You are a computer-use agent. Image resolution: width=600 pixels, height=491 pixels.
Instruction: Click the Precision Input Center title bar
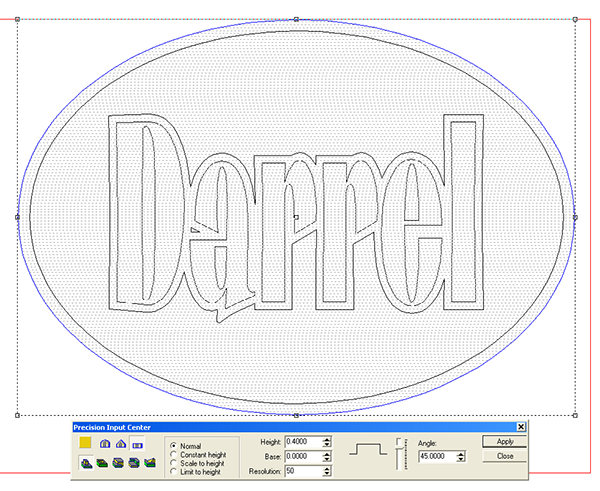pos(294,427)
